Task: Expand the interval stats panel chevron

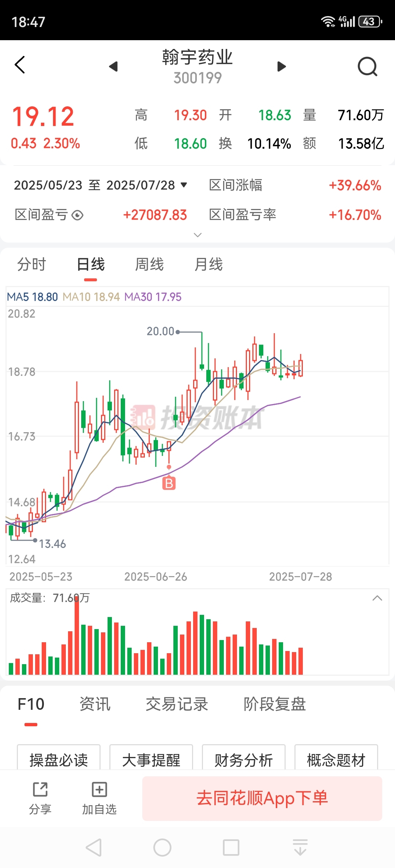Action: coord(197,235)
